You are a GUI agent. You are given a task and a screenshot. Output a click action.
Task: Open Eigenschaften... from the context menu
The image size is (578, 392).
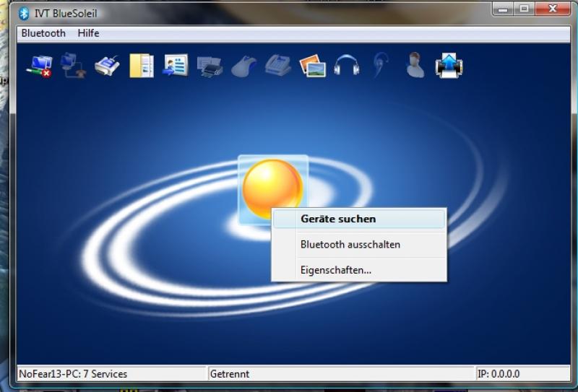pos(359,270)
